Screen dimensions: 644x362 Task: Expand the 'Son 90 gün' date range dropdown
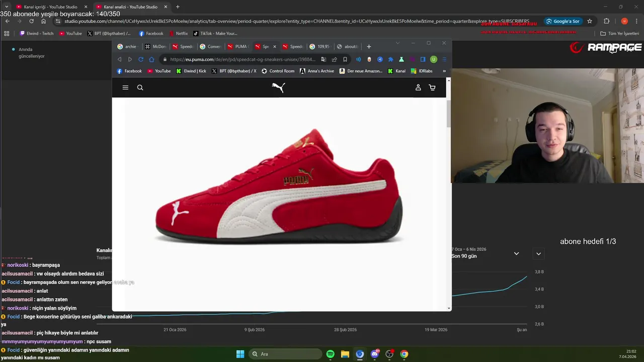[516, 253]
